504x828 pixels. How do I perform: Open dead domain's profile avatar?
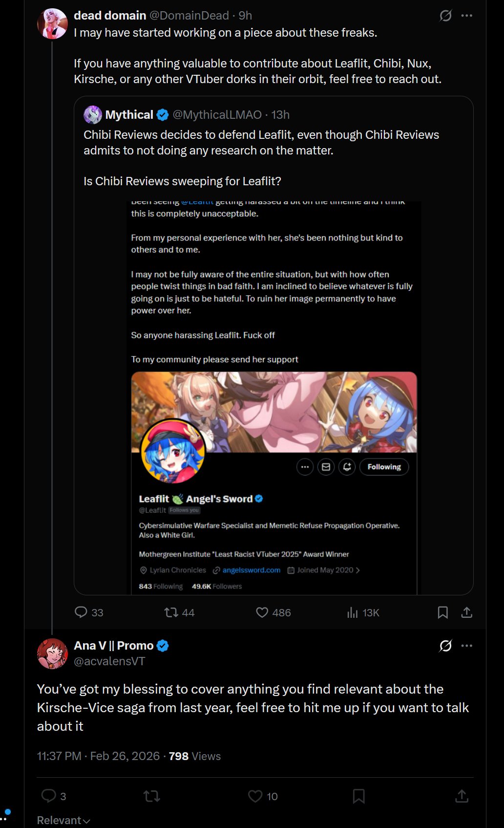52,23
